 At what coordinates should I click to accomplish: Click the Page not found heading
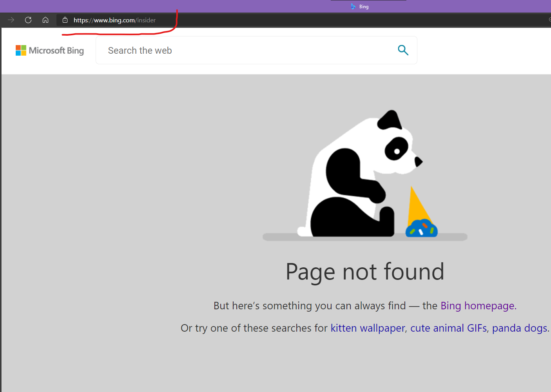coord(364,272)
